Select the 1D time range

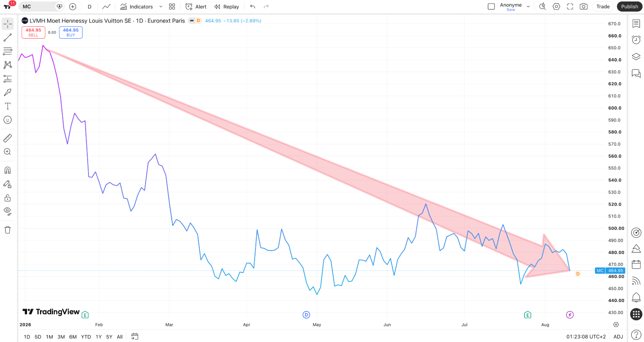tap(27, 337)
